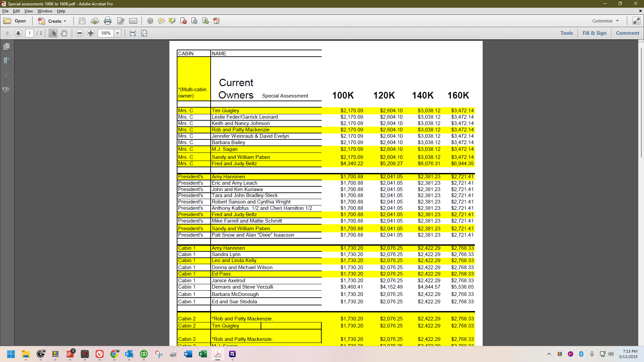Click the Print file icon

(108, 21)
